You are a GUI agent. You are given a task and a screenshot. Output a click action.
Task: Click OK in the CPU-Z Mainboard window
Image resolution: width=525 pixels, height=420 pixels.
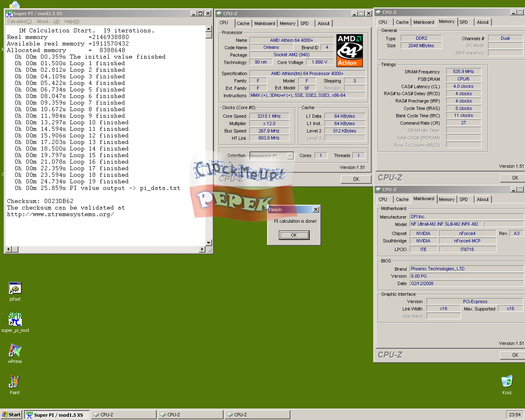coord(515,355)
